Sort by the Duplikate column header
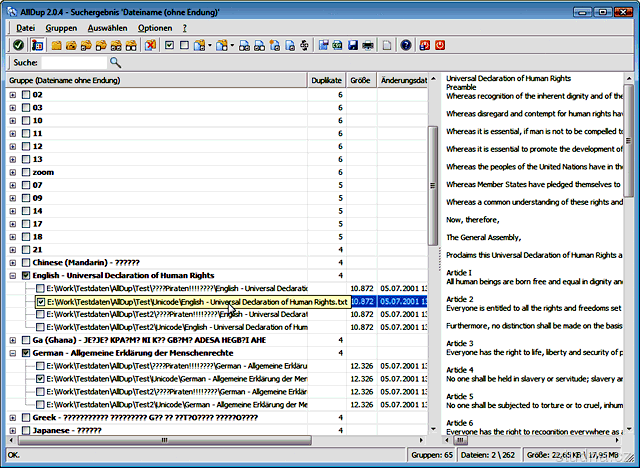Image resolution: width=640 pixels, height=468 pixels. click(x=326, y=79)
